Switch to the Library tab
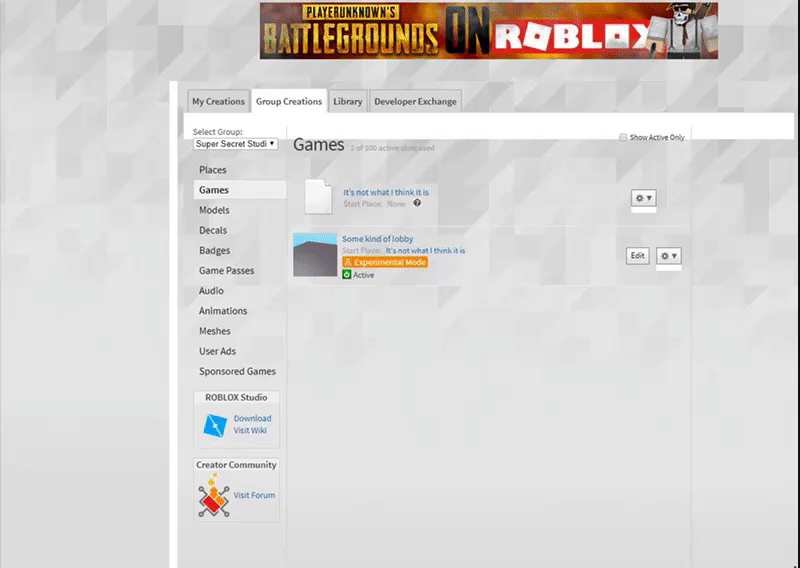 pyautogui.click(x=347, y=101)
